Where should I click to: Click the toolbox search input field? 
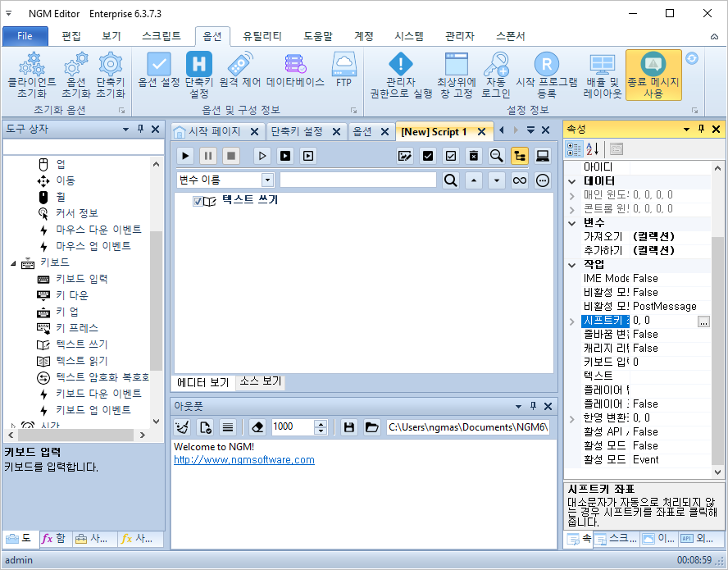click(84, 147)
